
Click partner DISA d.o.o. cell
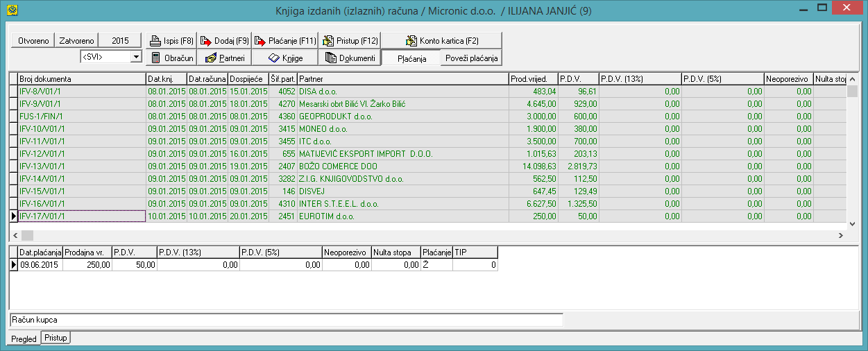(x=402, y=91)
